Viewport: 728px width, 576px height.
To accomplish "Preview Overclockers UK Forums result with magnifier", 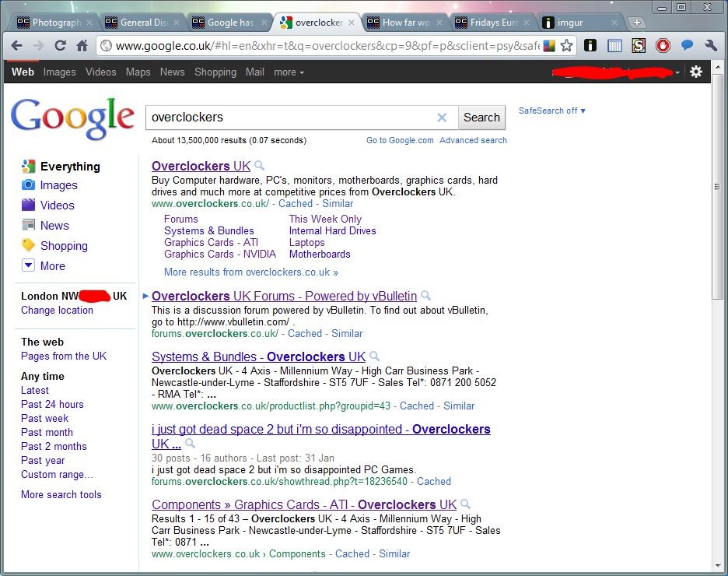I will pyautogui.click(x=425, y=296).
